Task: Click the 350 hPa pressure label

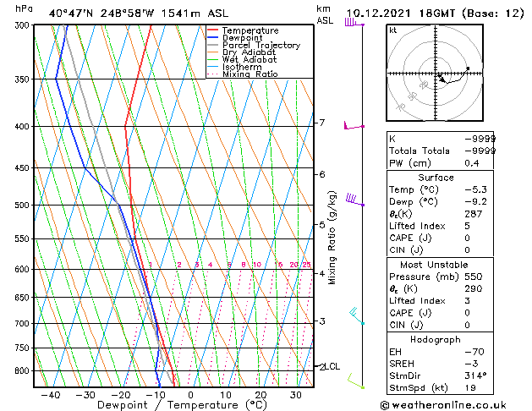Action: point(24,79)
